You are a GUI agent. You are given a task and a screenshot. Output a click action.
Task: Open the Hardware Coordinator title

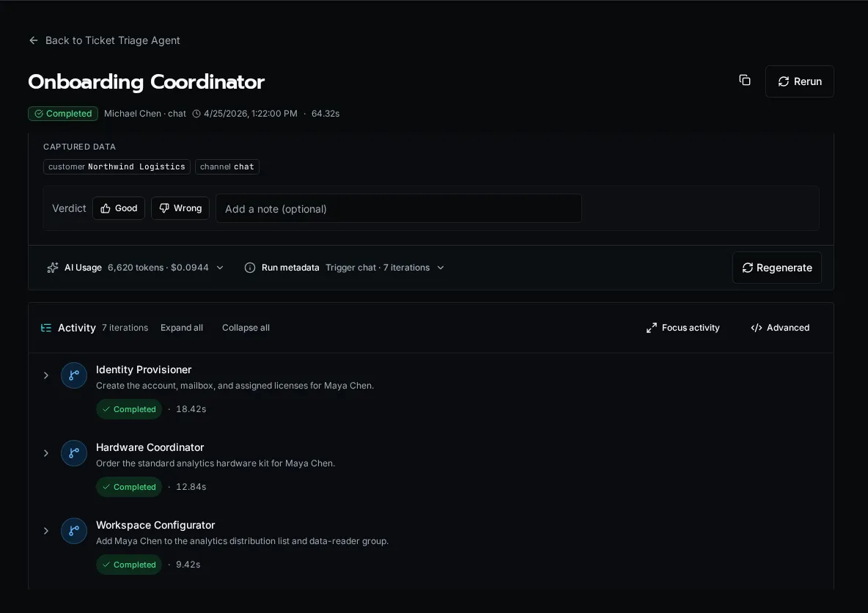[150, 447]
